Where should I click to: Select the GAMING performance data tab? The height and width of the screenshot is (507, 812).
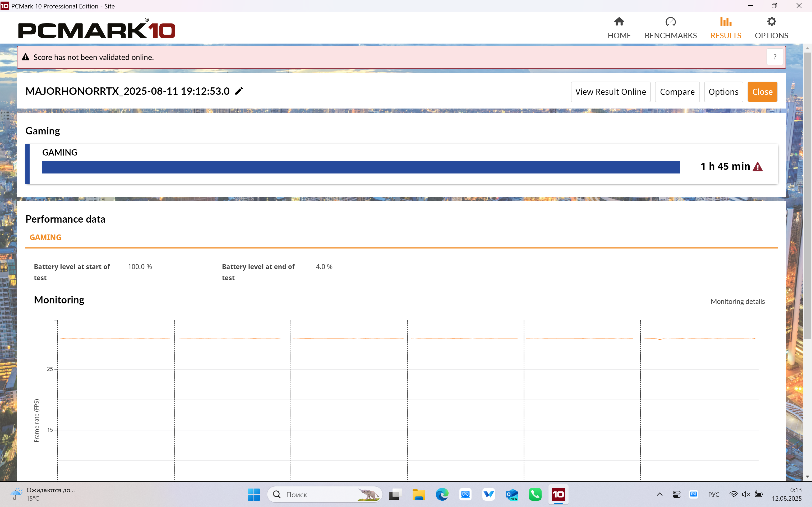(x=46, y=237)
